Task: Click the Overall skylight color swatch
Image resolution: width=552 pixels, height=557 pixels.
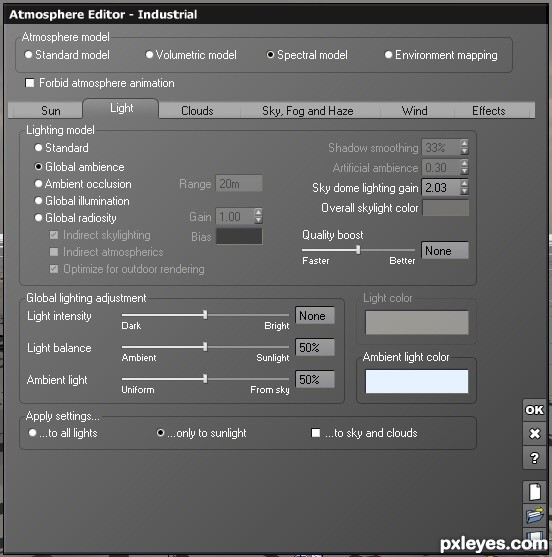Action: point(445,208)
